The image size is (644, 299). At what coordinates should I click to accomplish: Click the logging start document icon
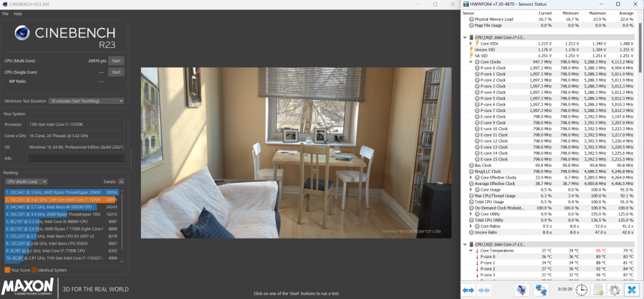598,290
